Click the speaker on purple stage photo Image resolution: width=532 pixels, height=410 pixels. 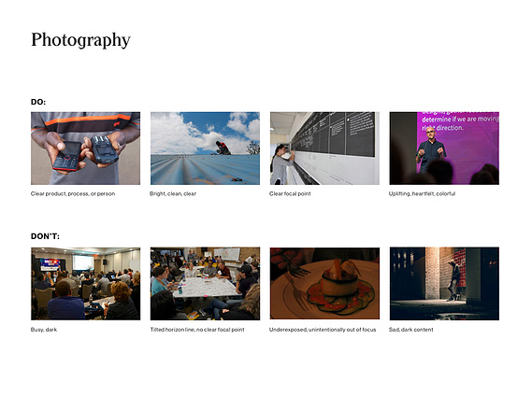(x=444, y=148)
